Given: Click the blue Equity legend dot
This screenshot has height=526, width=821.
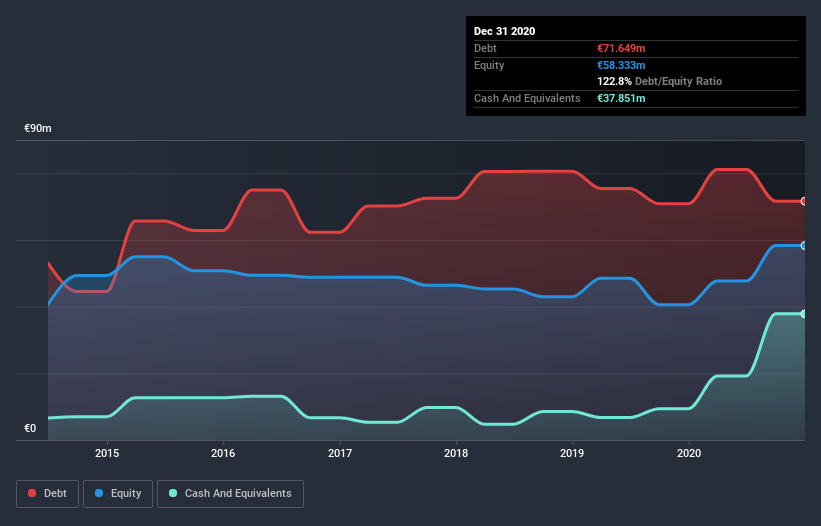Looking at the screenshot, I should [99, 493].
